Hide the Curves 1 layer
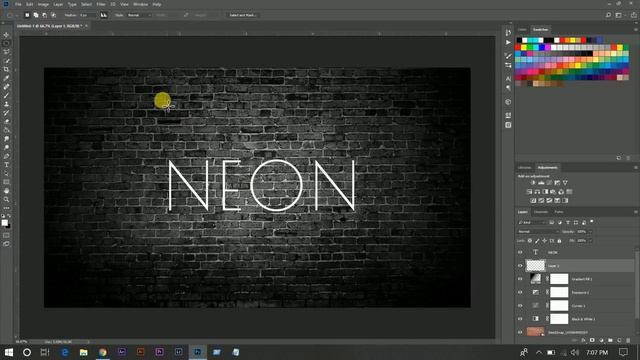This screenshot has height=360, width=640. (520, 305)
